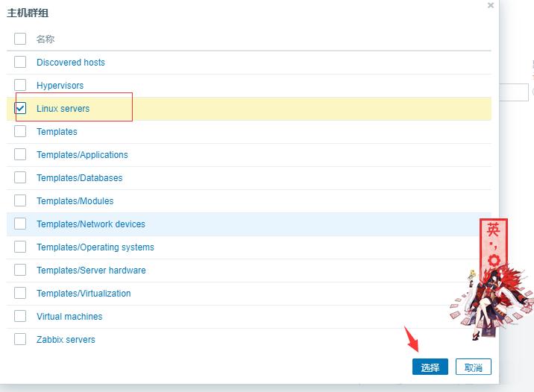Open the Linux servers group link
534x392 pixels.
point(63,109)
